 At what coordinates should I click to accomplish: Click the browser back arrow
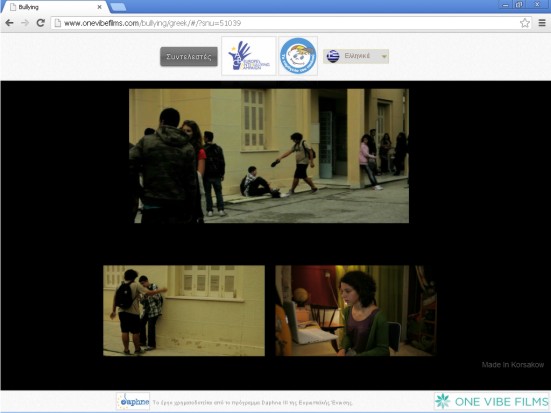(x=9, y=23)
